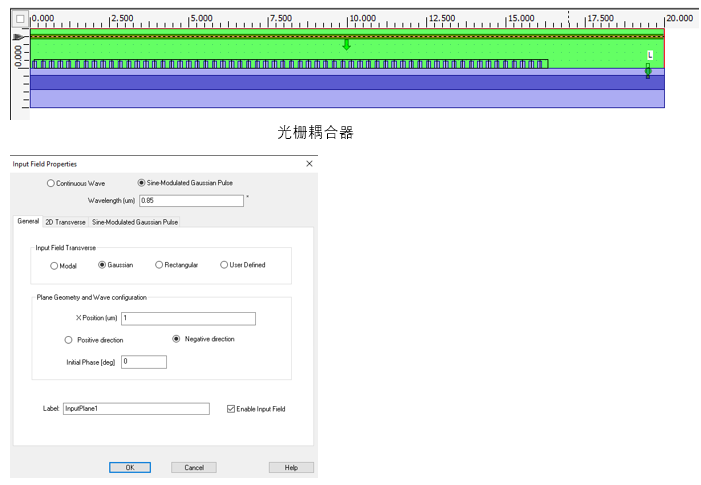
Task: Click the ruler origin box at the layout corner
Action: click(x=20, y=19)
